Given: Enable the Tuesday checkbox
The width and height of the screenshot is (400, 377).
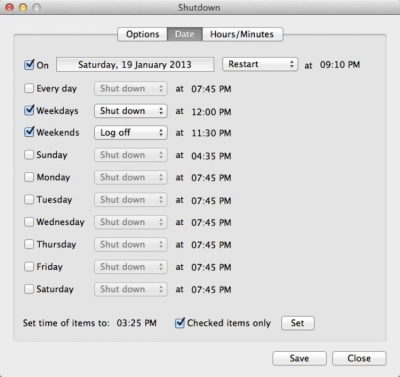Looking at the screenshot, I should 29,200.
